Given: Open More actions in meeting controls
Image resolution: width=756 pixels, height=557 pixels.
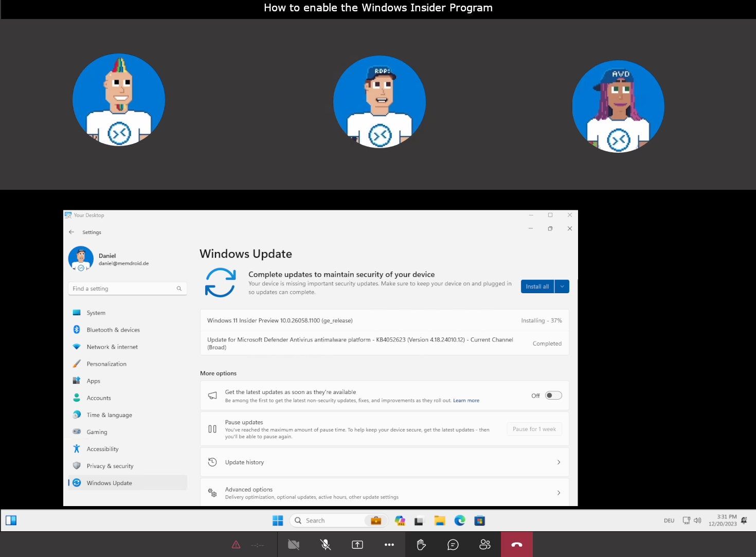Looking at the screenshot, I should (x=389, y=544).
